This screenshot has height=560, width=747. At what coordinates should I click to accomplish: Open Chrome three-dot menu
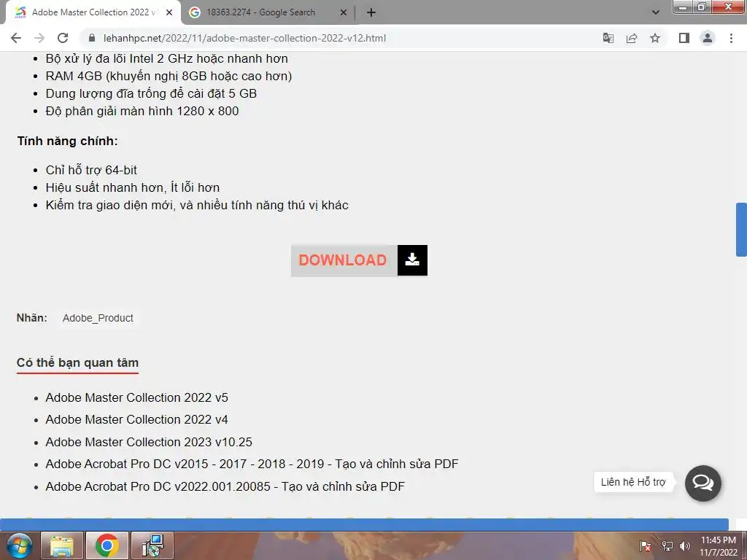[731, 38]
